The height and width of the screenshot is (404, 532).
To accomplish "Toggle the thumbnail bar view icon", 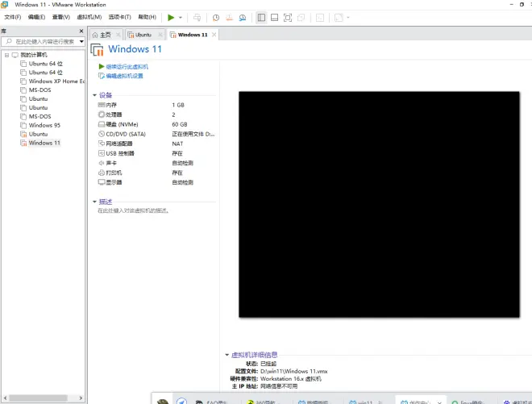I will click(275, 17).
